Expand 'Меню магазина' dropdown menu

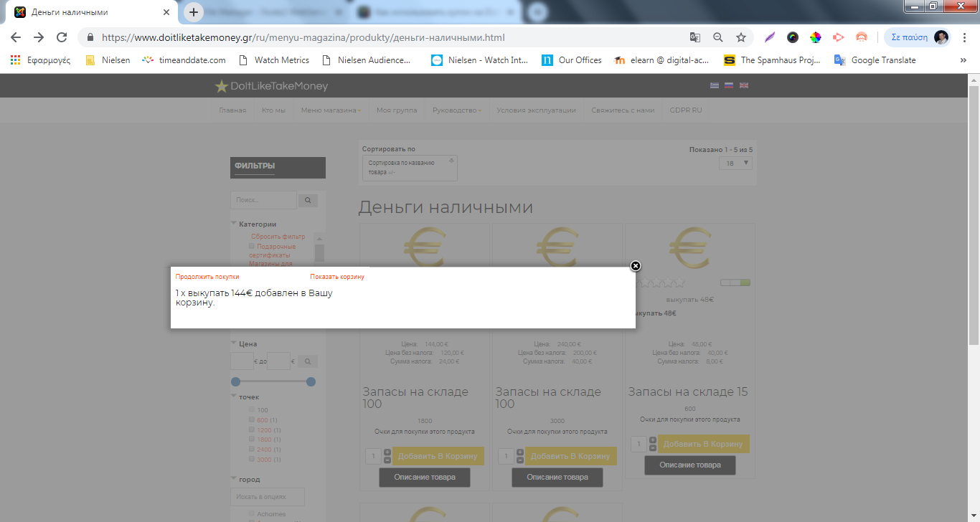click(x=331, y=110)
